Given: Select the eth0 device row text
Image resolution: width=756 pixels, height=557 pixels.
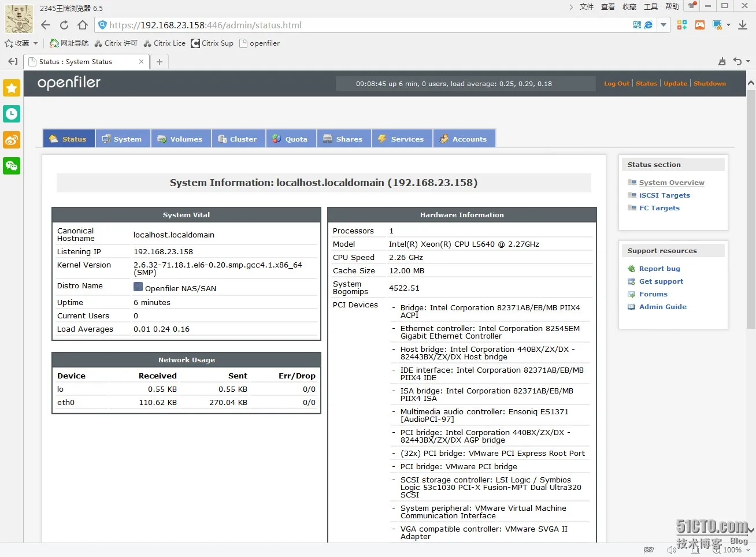Looking at the screenshot, I should coord(66,402).
